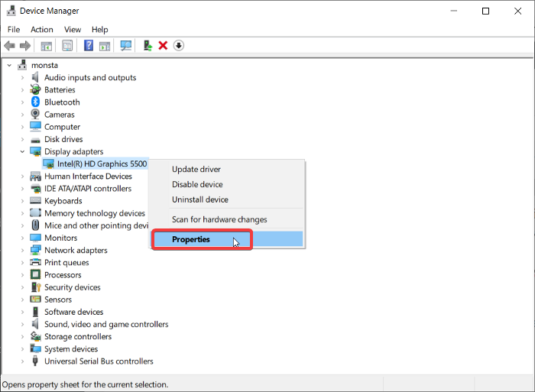Expand the System devices chevron
535x392 pixels.
click(22, 348)
